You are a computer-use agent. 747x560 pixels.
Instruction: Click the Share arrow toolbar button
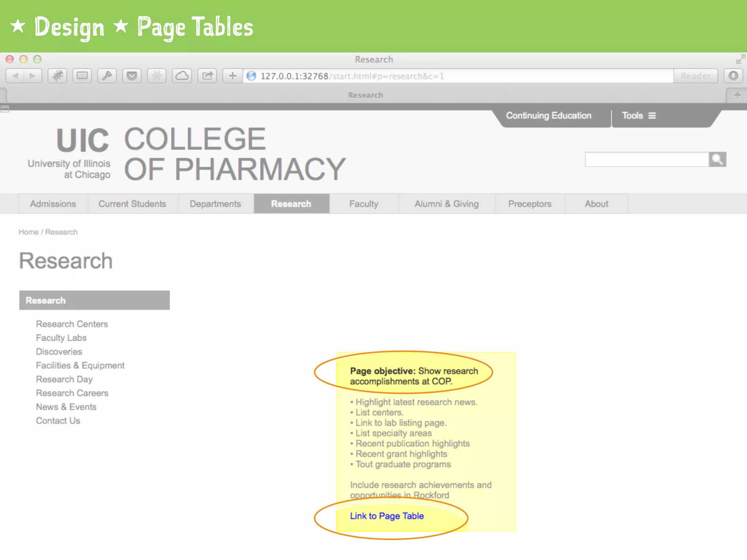point(207,76)
